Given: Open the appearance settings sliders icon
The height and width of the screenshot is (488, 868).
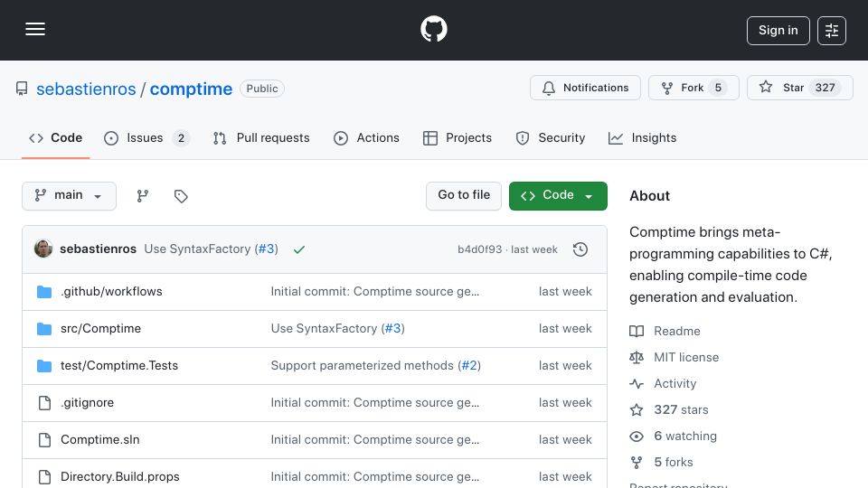Looking at the screenshot, I should pos(832,31).
